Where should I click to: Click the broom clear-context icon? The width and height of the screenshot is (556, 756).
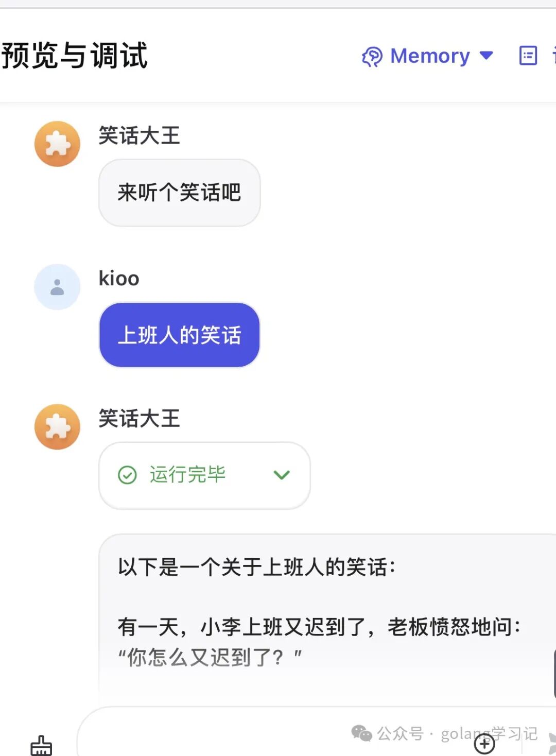[41, 745]
